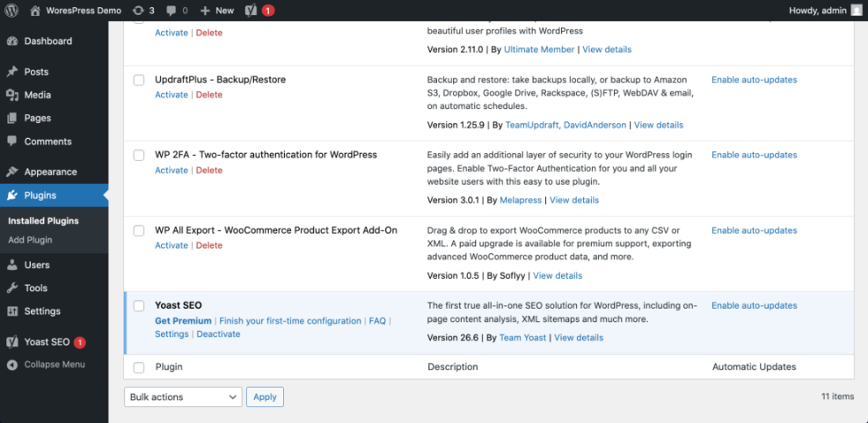Click the admin avatar thumbnail
Screen dimensions: 868x423
857,11
